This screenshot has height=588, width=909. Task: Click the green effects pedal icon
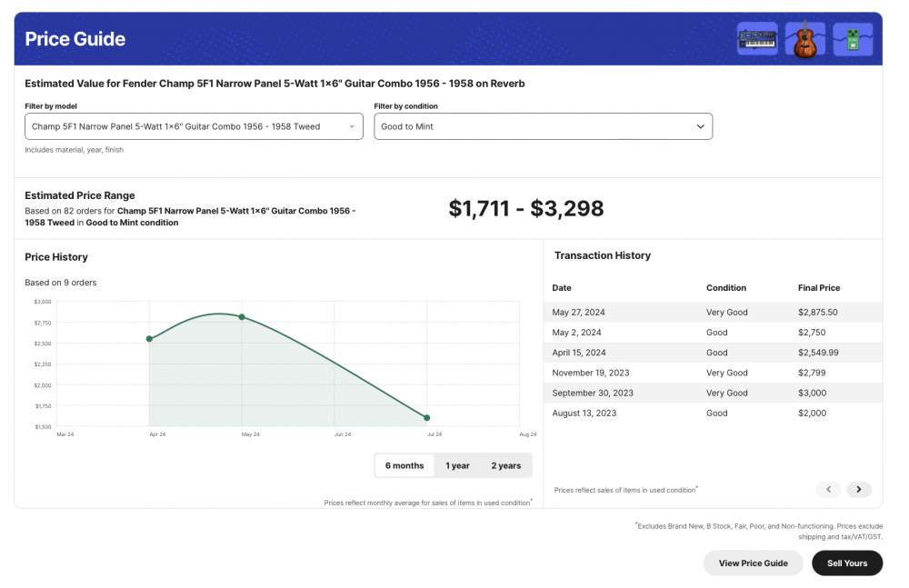tap(853, 39)
